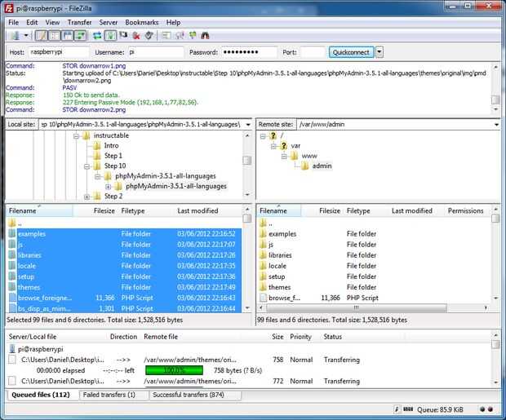Open the Bookmarks menu
The width and height of the screenshot is (506, 420).
142,22
